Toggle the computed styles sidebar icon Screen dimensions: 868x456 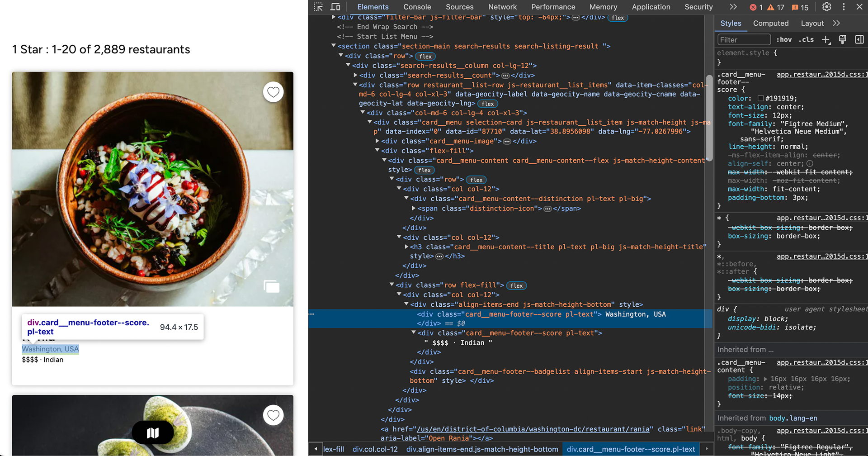[x=859, y=40]
